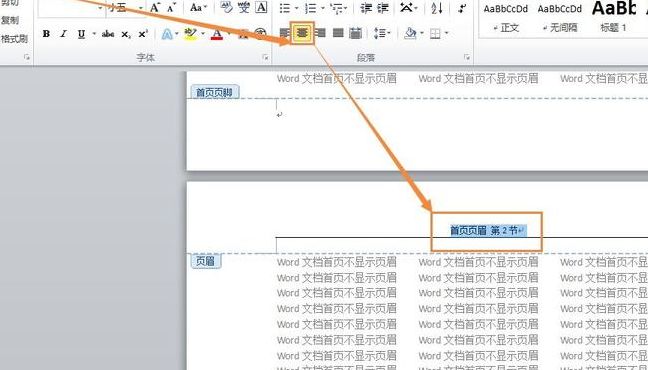Click the center alignment icon
648x370 pixels.
click(x=303, y=33)
